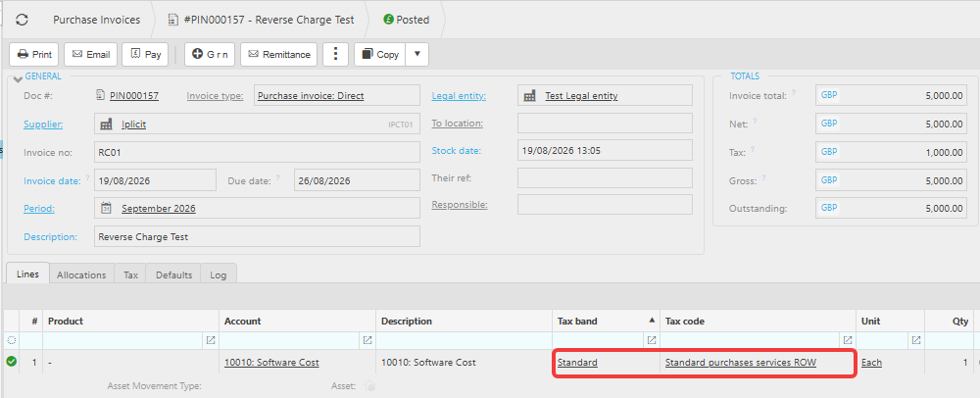Click the Print button
Viewport: 980px width, 398px height.
[x=34, y=54]
